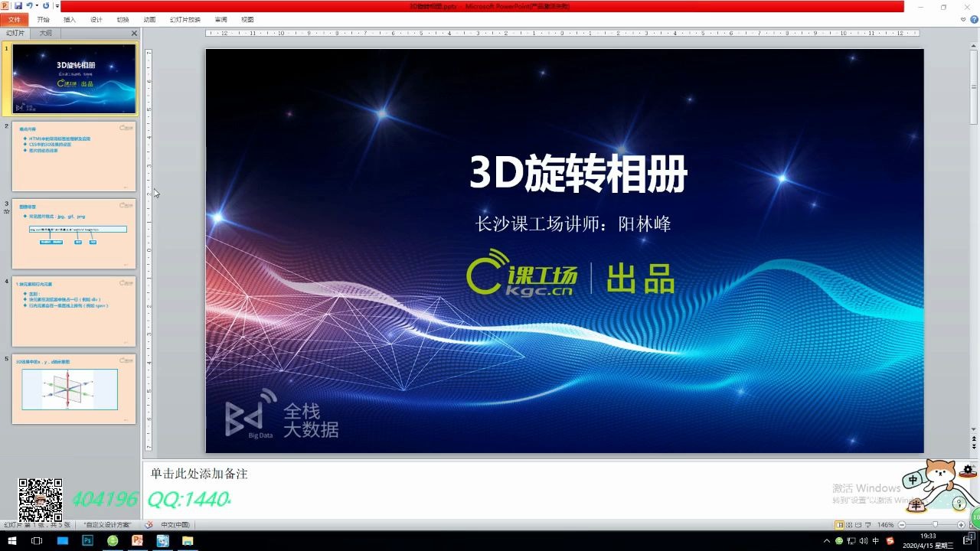Switch to the 插入 ribbon tab
The height and width of the screenshot is (551, 980).
coord(70,20)
